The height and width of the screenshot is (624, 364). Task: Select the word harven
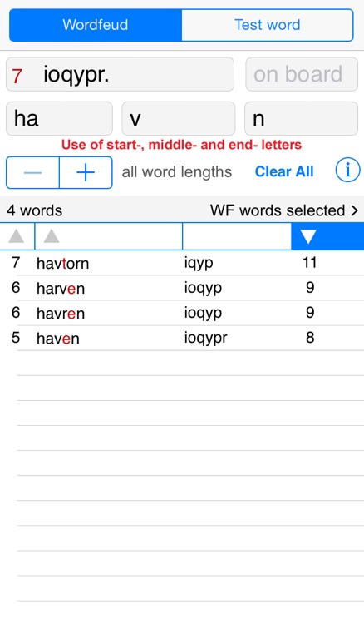pyautogui.click(x=61, y=289)
